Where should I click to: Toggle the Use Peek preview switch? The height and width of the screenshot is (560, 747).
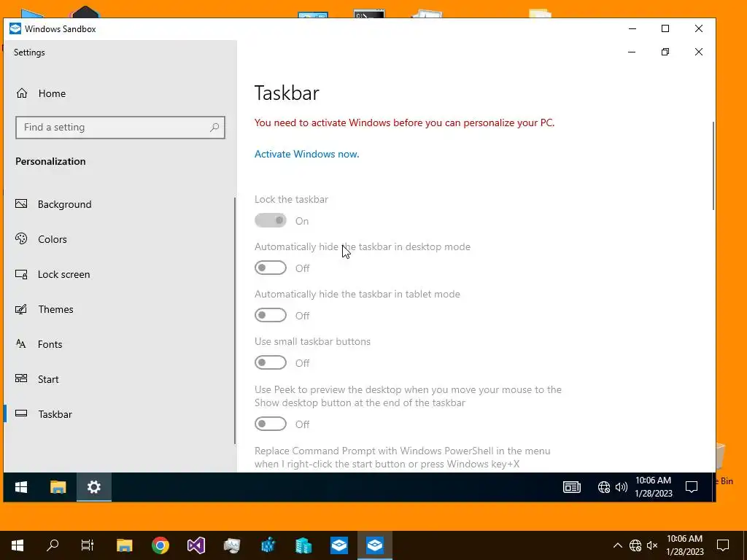[x=271, y=424]
